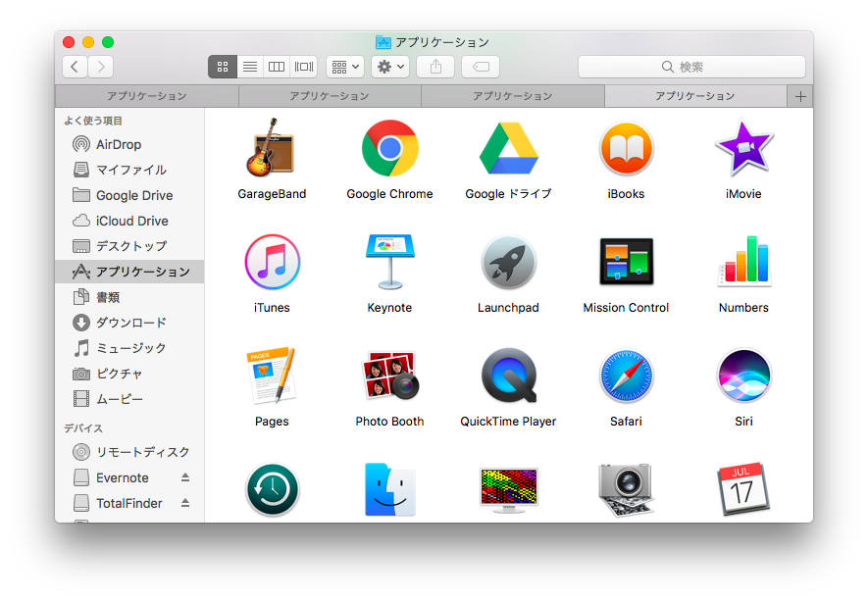The width and height of the screenshot is (868, 601).
Task: Open iCloud Drive in the sidebar
Action: (x=130, y=221)
